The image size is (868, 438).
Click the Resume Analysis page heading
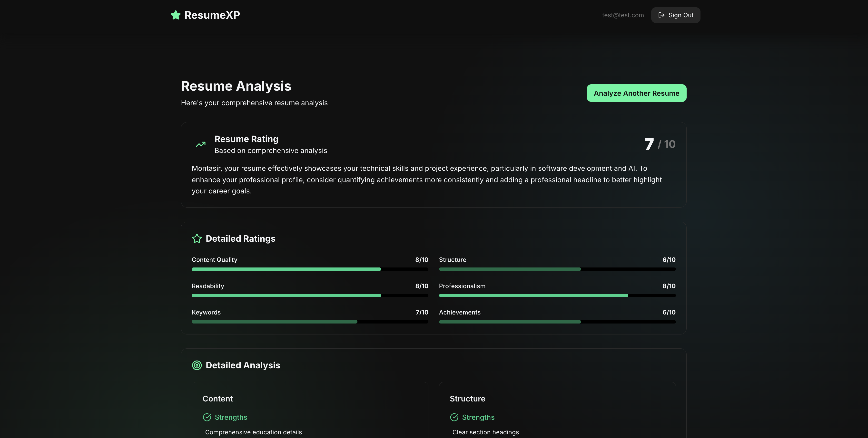tap(236, 86)
